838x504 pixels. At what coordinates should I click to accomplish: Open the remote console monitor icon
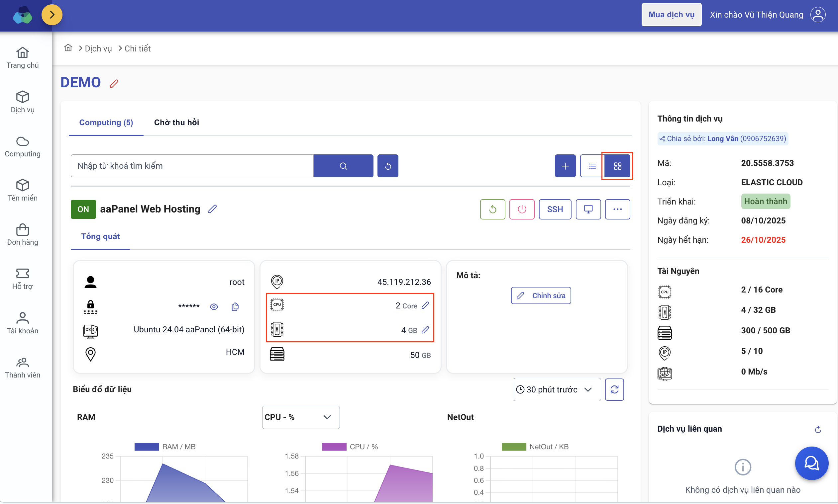pos(588,209)
